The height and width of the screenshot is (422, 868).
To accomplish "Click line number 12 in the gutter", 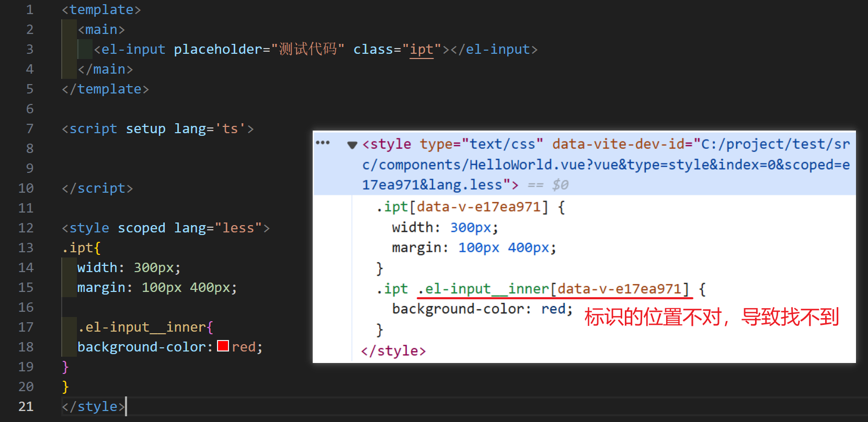I will point(26,228).
